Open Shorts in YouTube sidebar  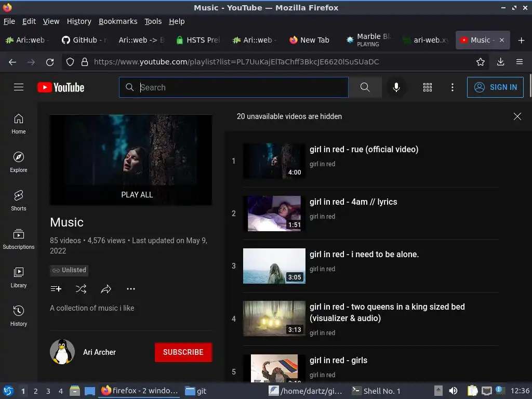pos(19,201)
